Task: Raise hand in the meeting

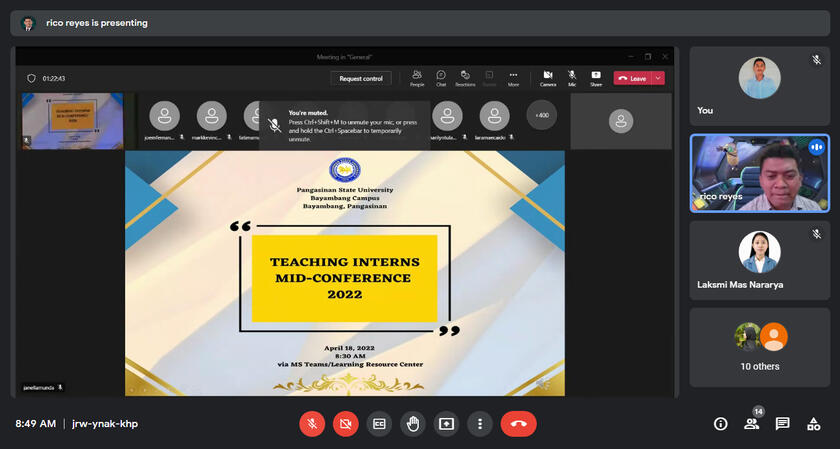Action: click(x=413, y=424)
